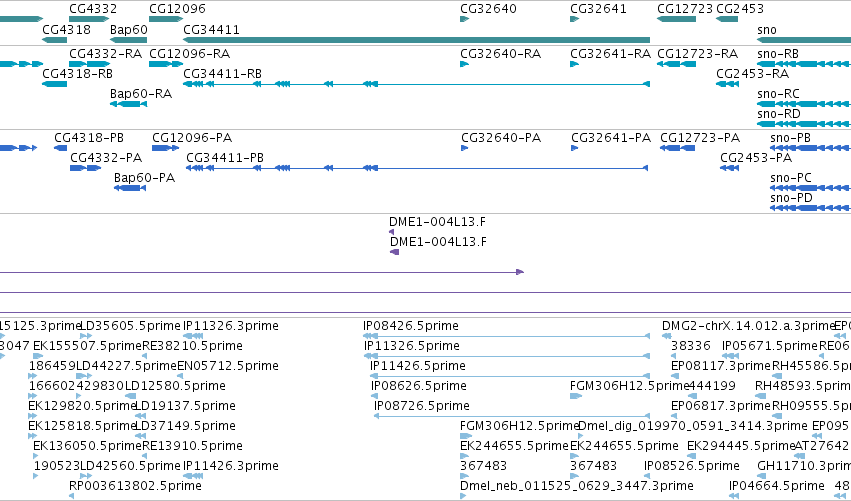Image resolution: width=851 pixels, height=501 pixels.
Task: Select the sno gene label
Action: [767, 29]
